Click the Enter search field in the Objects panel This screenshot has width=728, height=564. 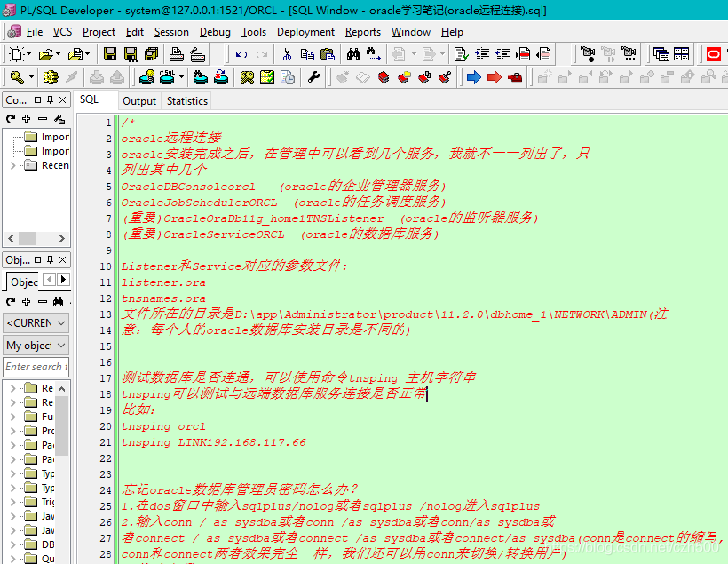[36, 367]
